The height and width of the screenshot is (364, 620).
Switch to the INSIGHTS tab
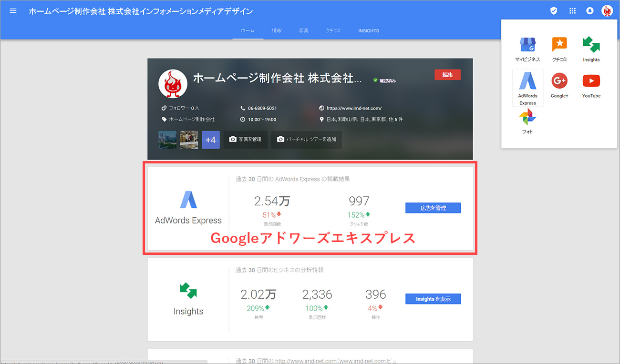pos(369,30)
